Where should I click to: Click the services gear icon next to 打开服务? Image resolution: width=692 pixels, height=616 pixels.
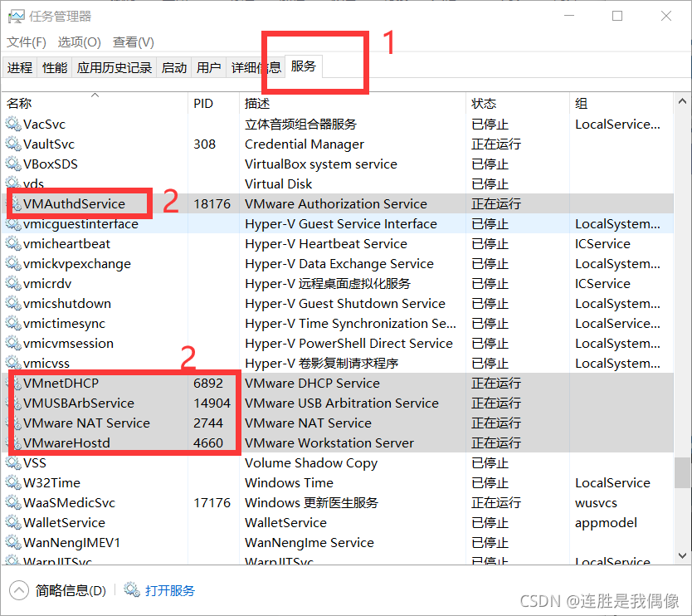click(132, 590)
